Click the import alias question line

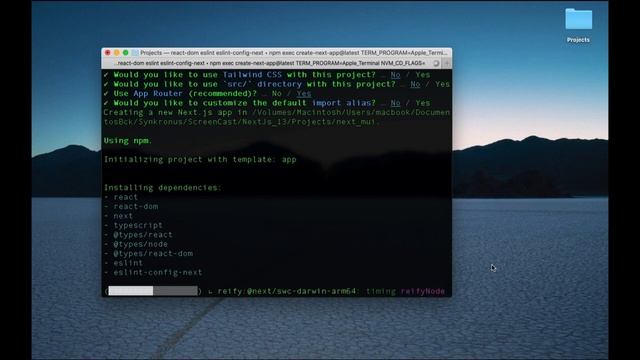(x=267, y=103)
